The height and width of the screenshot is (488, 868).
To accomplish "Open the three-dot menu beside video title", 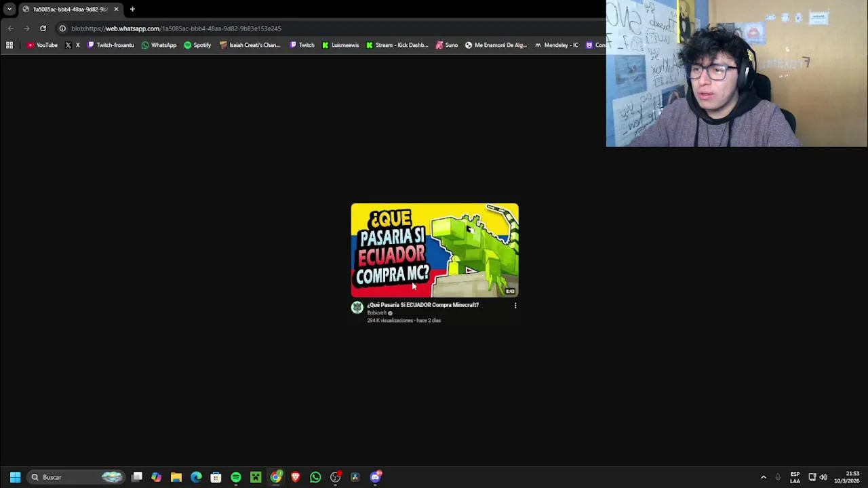I will (515, 306).
